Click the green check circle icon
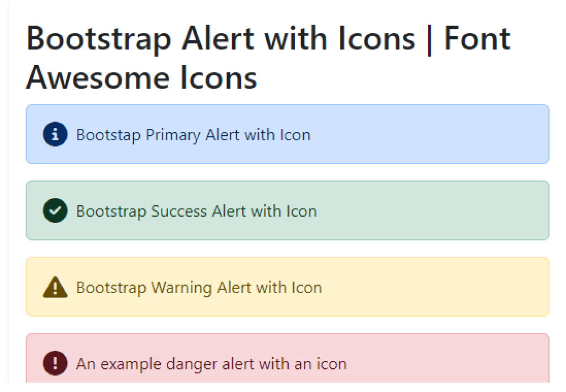 point(55,211)
